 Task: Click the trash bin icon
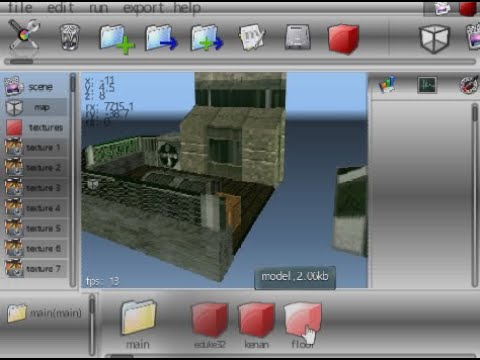tap(69, 37)
